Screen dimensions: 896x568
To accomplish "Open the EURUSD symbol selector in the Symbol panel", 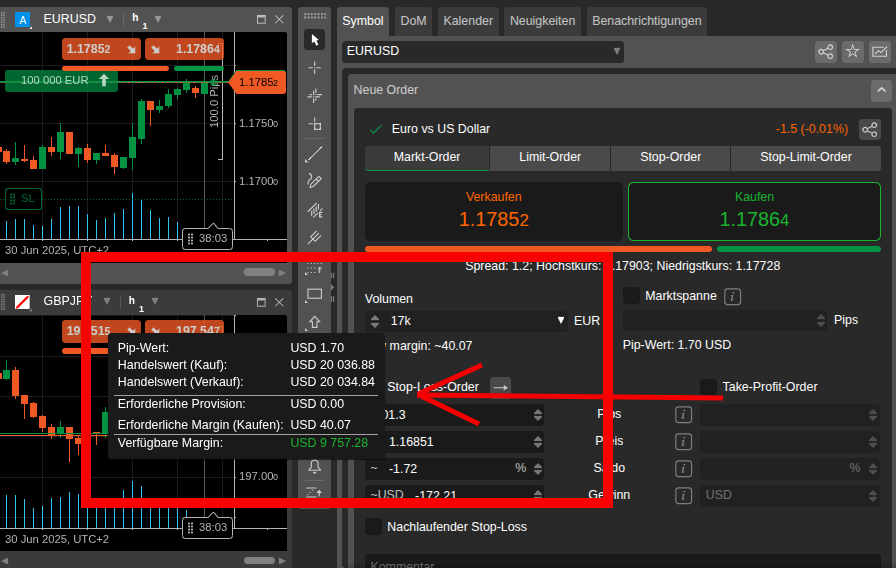I will click(483, 51).
